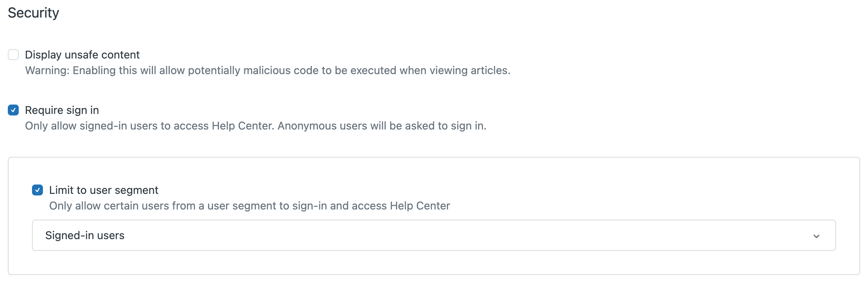Click the checkmark icon beside Require sign in
Viewport: 868px width, 284px height.
pos(13,110)
